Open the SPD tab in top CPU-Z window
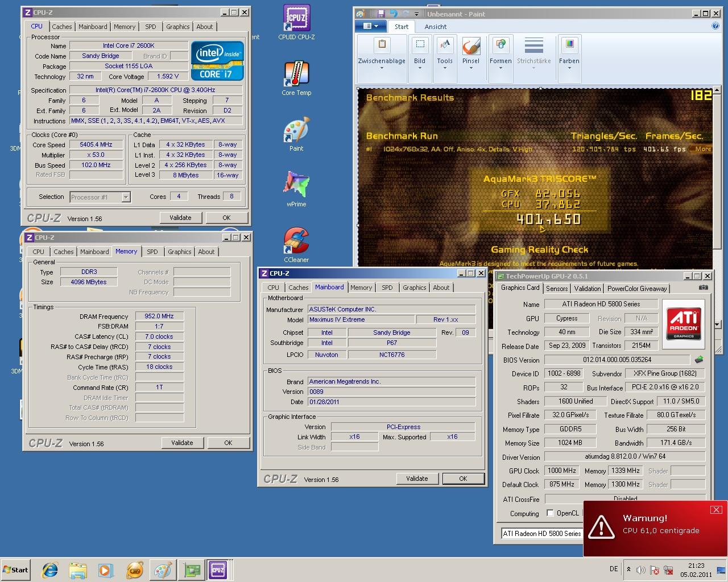 pyautogui.click(x=151, y=26)
